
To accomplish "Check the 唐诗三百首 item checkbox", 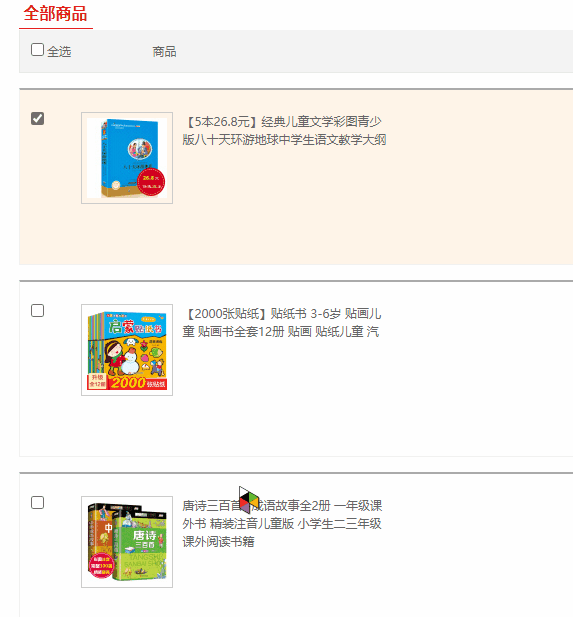I will (x=37, y=502).
